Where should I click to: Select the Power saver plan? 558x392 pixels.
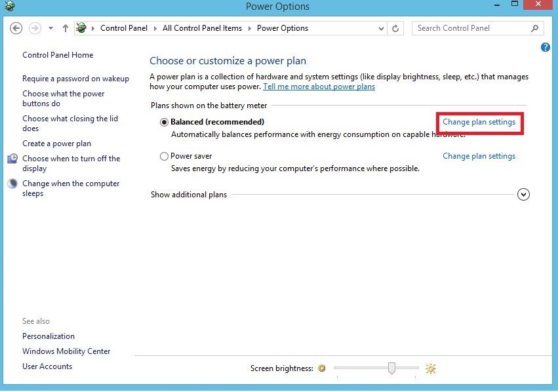(x=164, y=157)
